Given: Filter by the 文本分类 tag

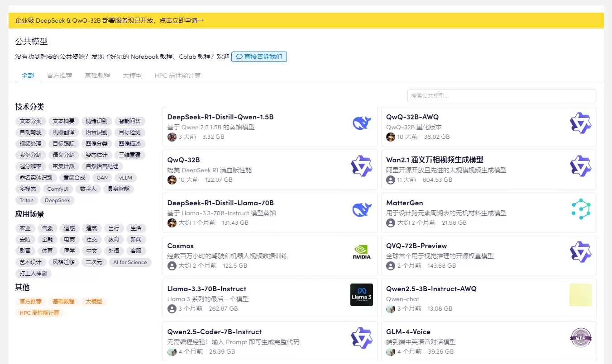Looking at the screenshot, I should click(x=30, y=121).
